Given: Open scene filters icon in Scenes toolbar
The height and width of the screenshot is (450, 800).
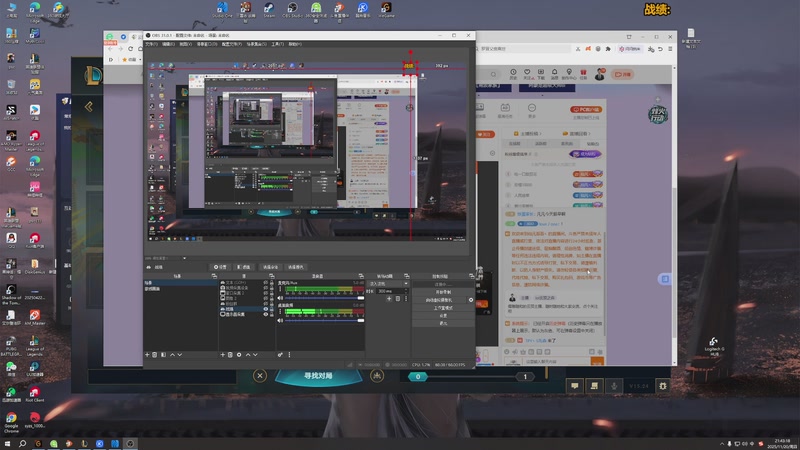Looking at the screenshot, I should click(163, 355).
